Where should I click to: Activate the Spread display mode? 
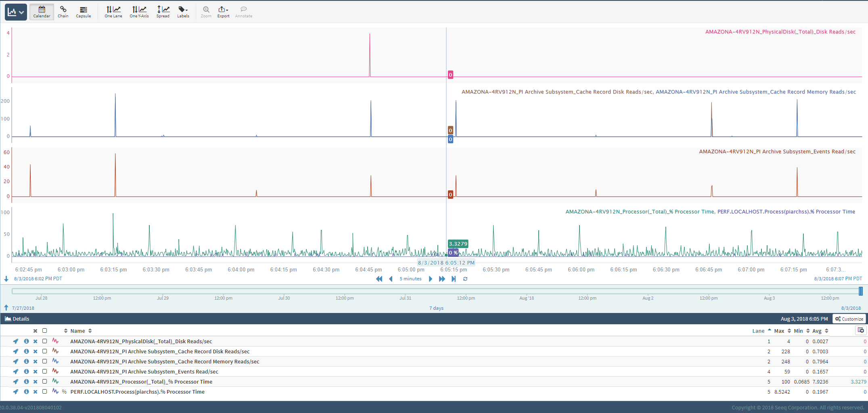pos(163,12)
